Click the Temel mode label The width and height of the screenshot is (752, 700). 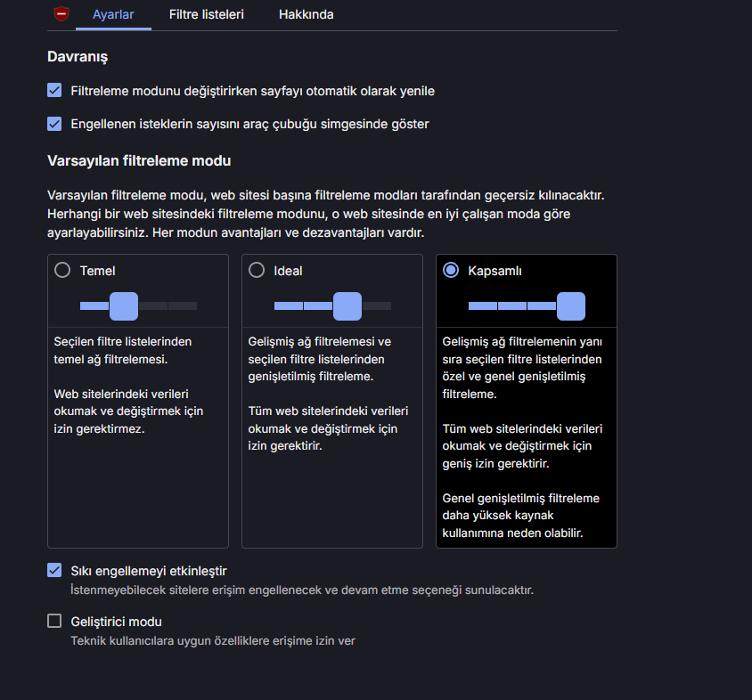tap(97, 271)
